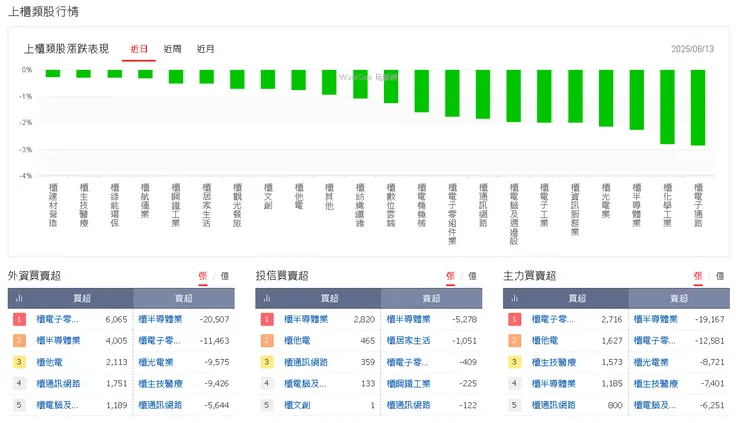Image resolution: width=740 pixels, height=423 pixels.
Task: Click the -5,278 value in 投信 賣超
Action: pos(464,320)
